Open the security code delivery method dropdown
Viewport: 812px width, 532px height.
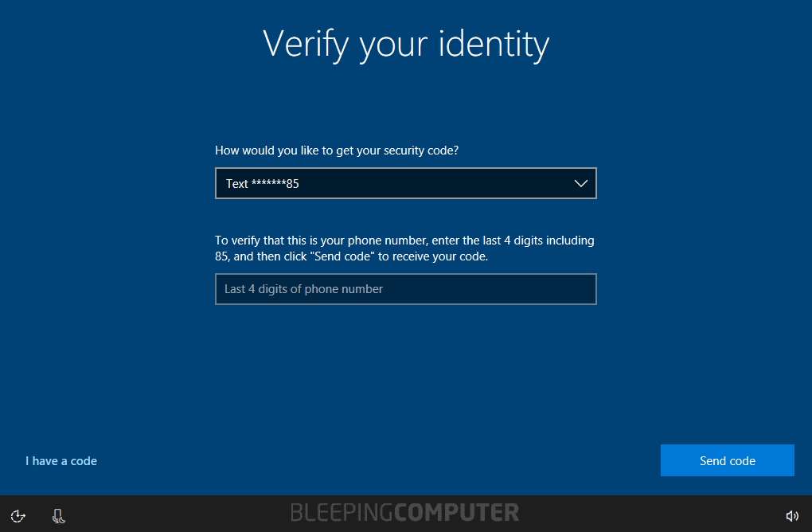406,183
